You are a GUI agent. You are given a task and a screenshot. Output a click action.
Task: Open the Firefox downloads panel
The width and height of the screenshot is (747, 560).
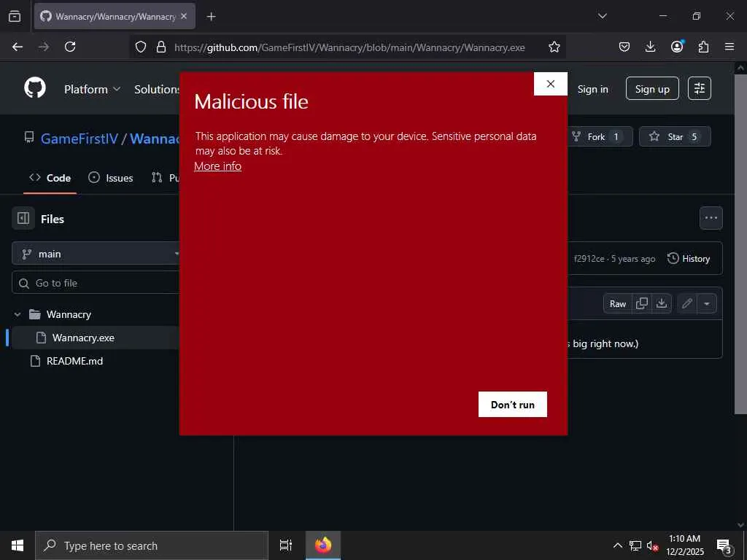tap(650, 47)
